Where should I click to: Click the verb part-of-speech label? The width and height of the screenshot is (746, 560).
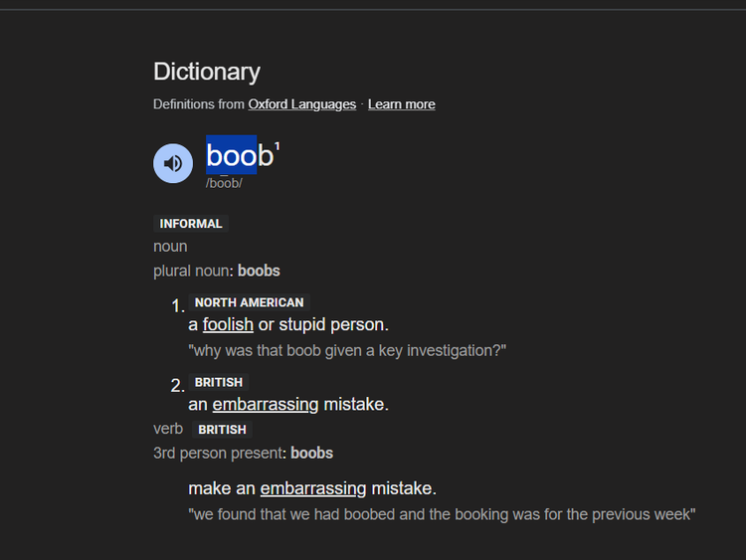[168, 429]
